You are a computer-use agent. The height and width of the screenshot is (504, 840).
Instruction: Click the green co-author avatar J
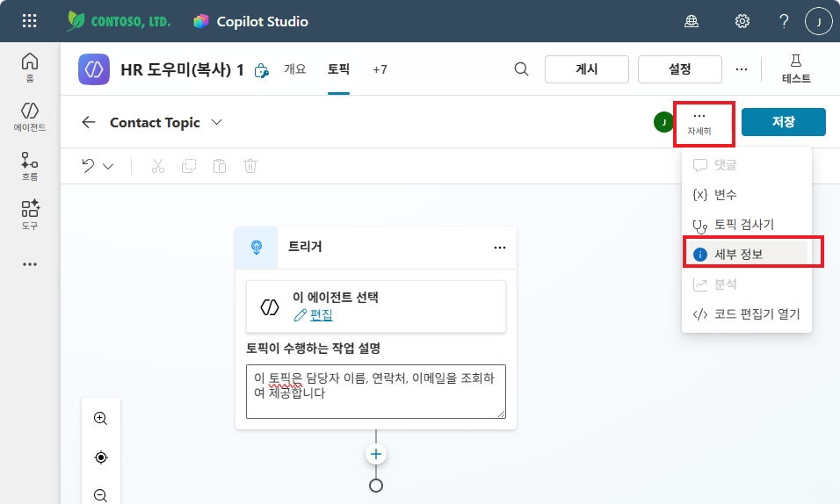coord(663,122)
